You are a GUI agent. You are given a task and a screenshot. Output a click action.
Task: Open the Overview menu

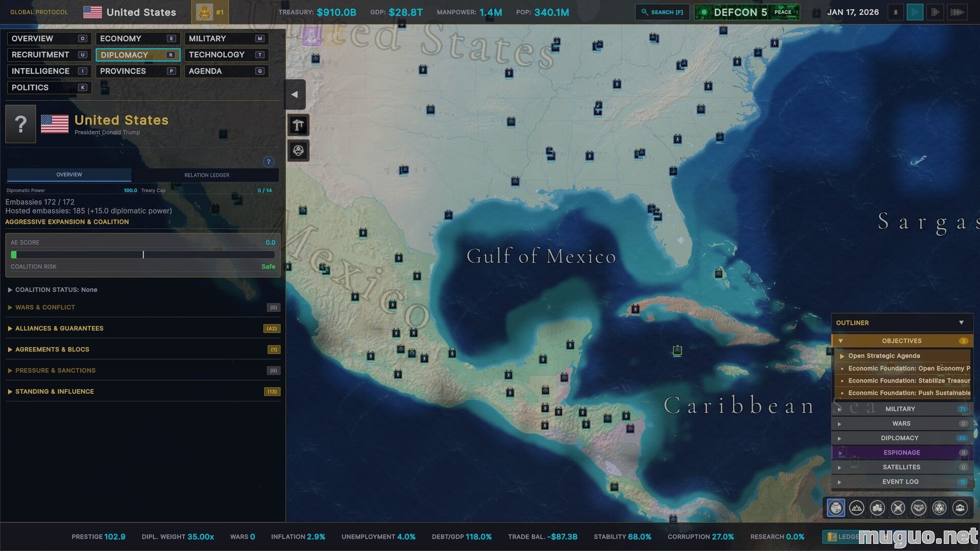point(49,39)
